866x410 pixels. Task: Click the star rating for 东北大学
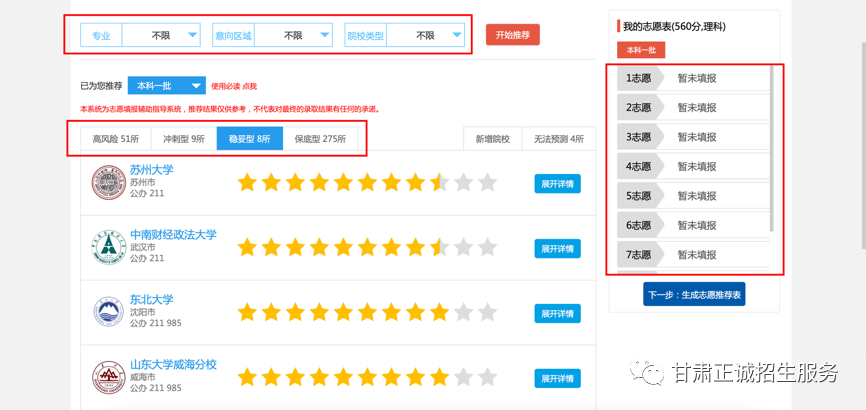(366, 312)
